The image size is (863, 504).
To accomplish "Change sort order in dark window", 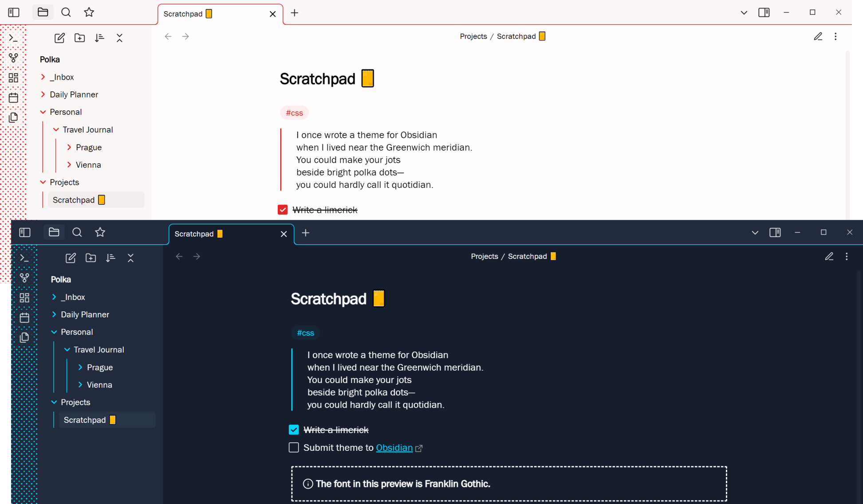I will click(110, 258).
